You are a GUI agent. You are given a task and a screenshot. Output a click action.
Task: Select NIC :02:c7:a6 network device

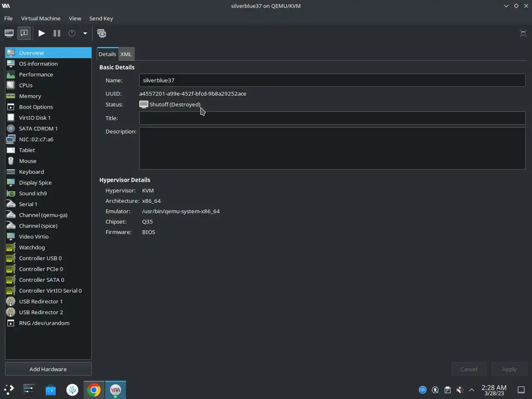click(48, 139)
